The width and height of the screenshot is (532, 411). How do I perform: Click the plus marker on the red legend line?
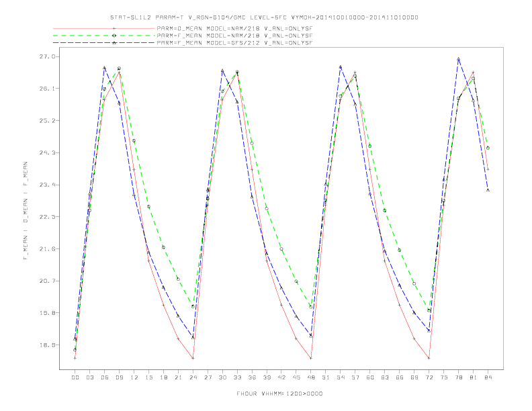pyautogui.click(x=114, y=28)
